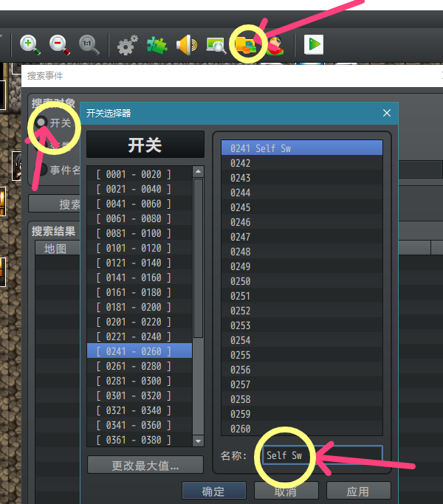Open the Plugin Manager puzzle icon
Viewport: 443px width, 504px height.
157,45
